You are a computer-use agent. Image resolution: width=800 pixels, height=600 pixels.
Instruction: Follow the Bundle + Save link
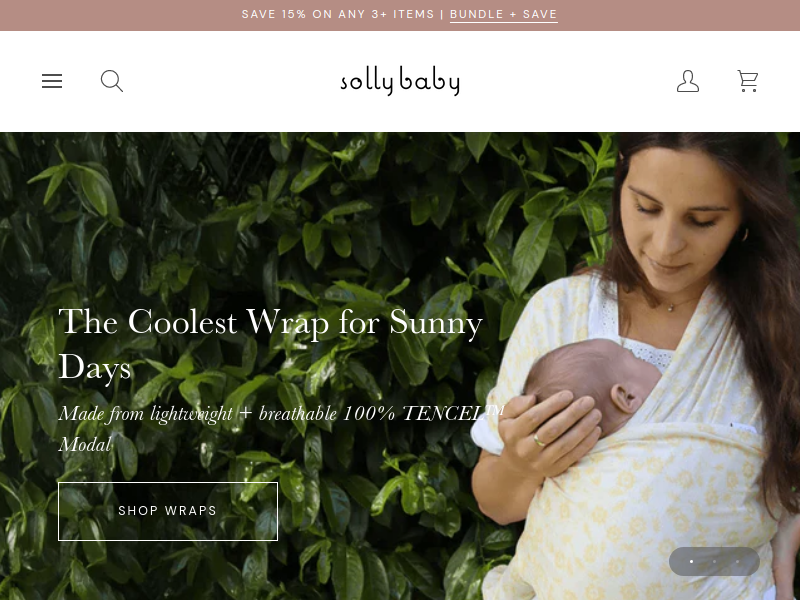click(504, 14)
